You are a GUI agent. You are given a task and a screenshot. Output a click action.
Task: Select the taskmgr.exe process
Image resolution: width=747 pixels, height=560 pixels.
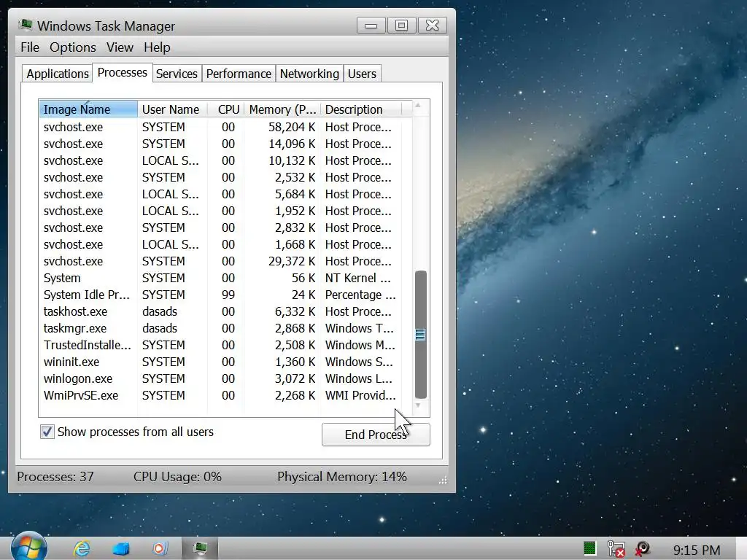[220, 328]
